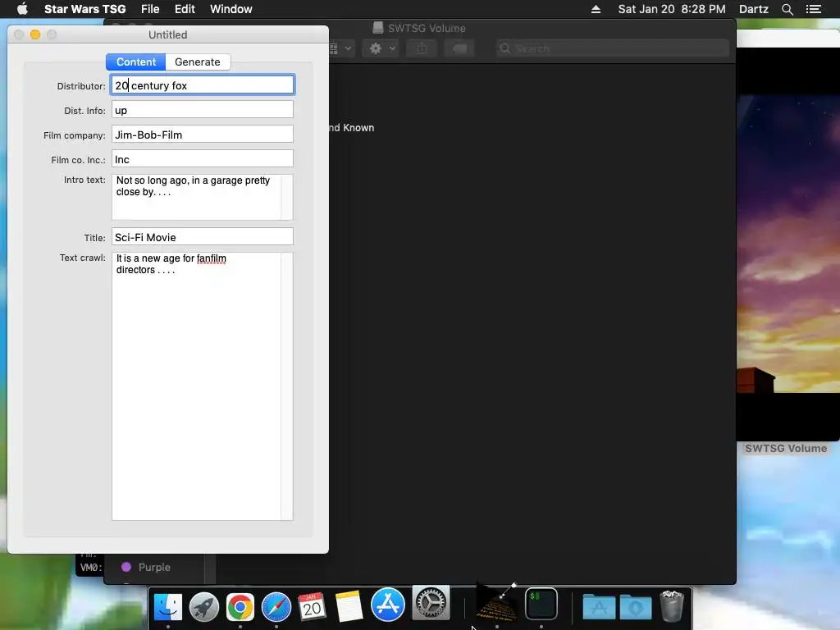
Task: Click the SWTSG Volume desktop label
Action: click(x=785, y=449)
